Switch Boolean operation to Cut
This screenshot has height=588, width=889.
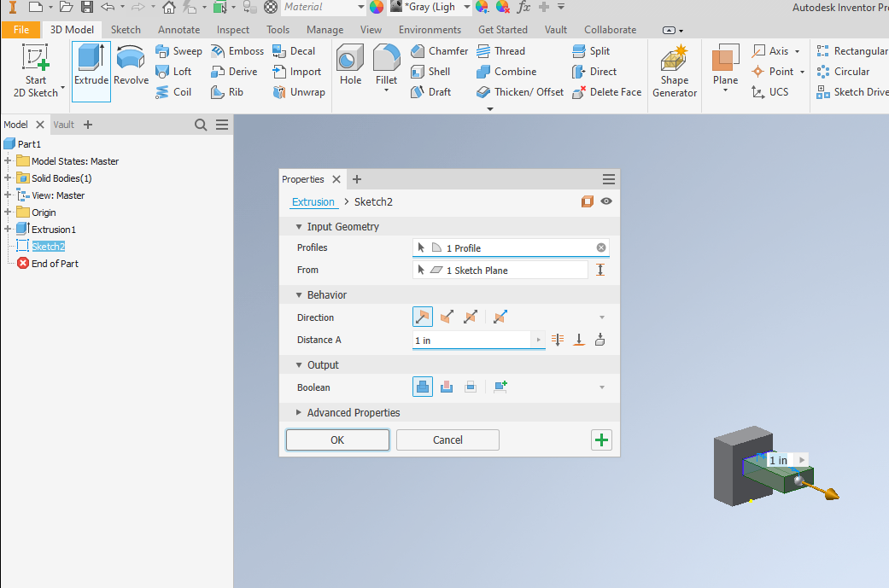tap(447, 387)
